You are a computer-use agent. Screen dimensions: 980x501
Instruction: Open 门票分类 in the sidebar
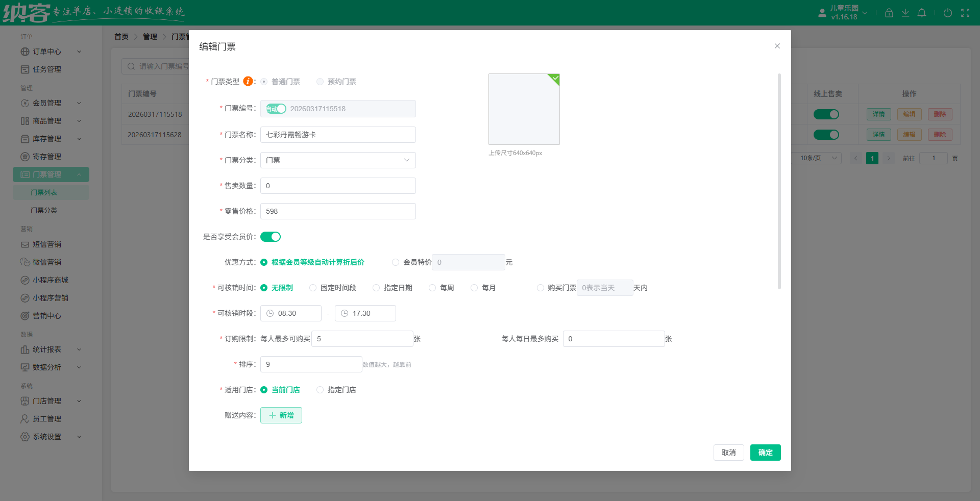point(44,210)
